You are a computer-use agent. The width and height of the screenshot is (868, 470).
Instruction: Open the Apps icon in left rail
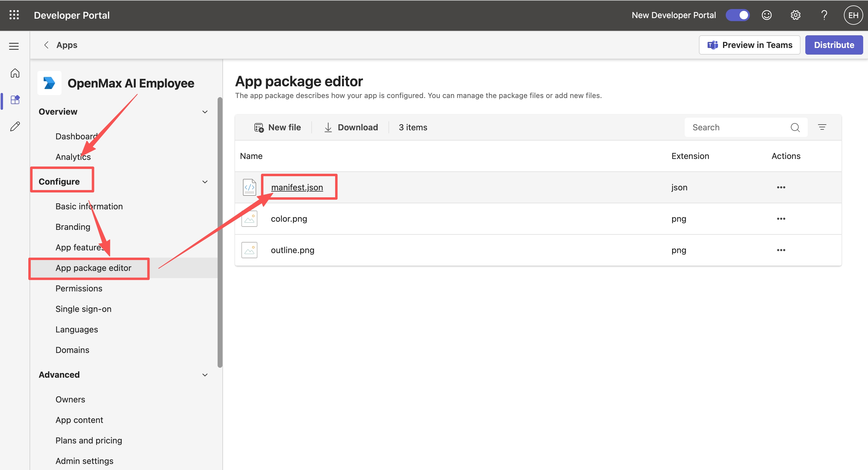coord(15,100)
